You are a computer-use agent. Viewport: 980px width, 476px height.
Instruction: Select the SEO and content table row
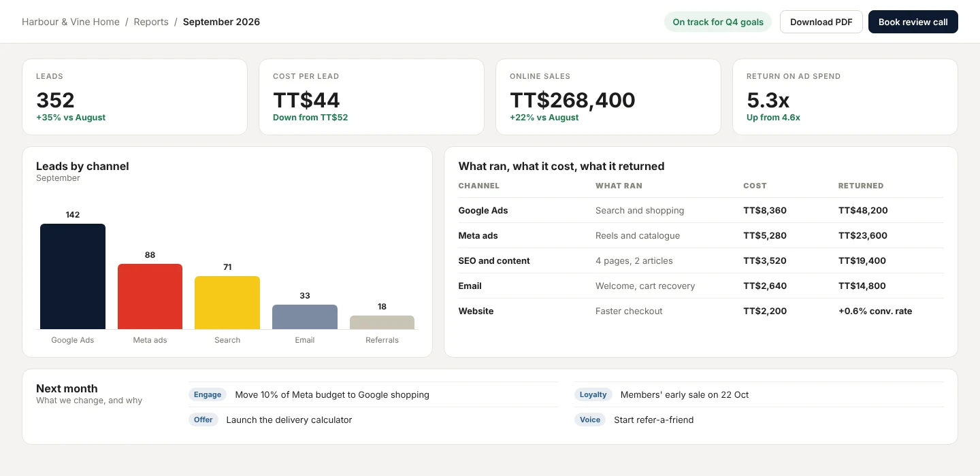701,260
